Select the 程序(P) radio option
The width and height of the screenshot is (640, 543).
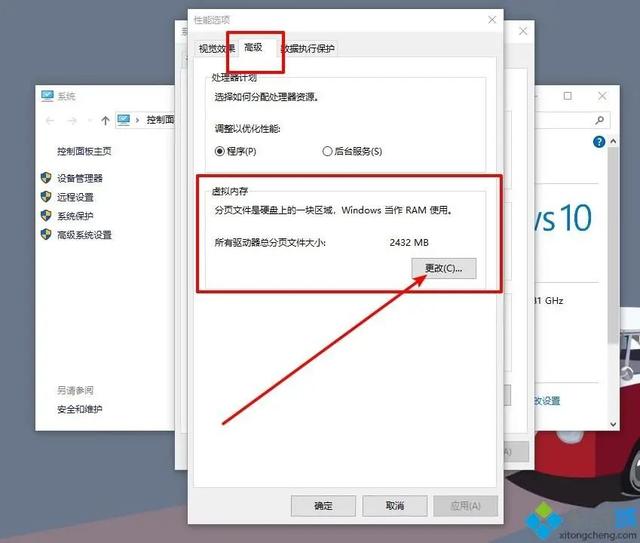(236, 151)
